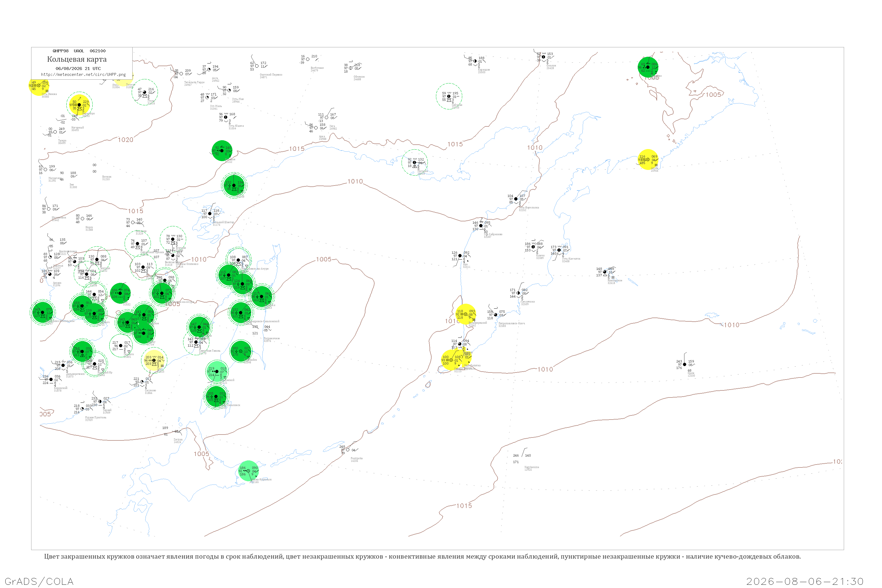Select the Магадан dashed-circle station marker
Screen dimensions: 882x588
414,162
